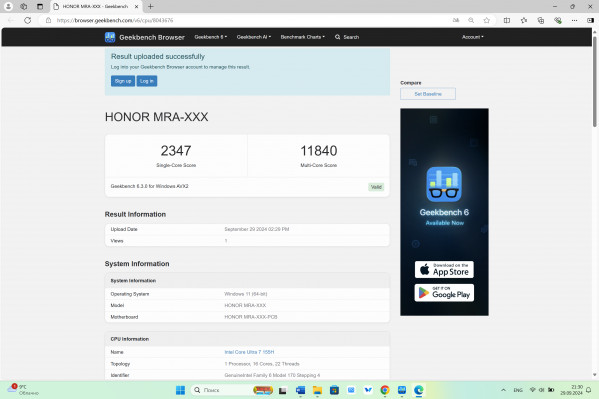Image resolution: width=599 pixels, height=399 pixels.
Task: Open the weather widget in taskbar
Action: click(x=23, y=390)
